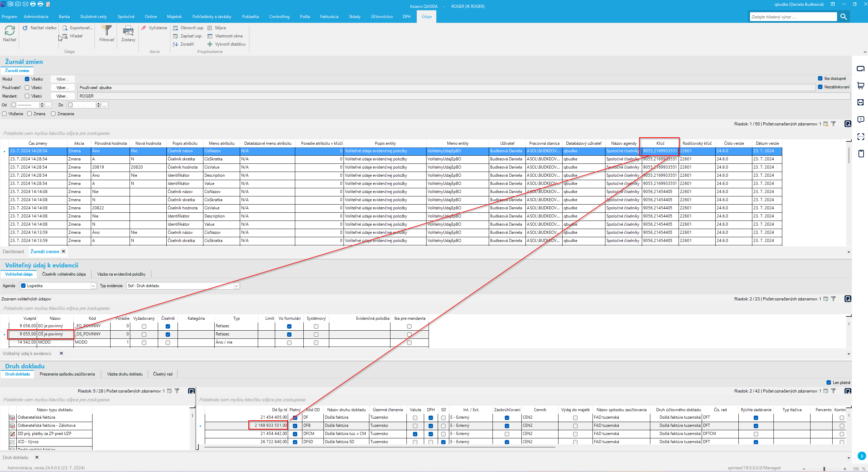Toggle the Len platné checkbox
The width and height of the screenshot is (868, 472).
click(x=829, y=383)
